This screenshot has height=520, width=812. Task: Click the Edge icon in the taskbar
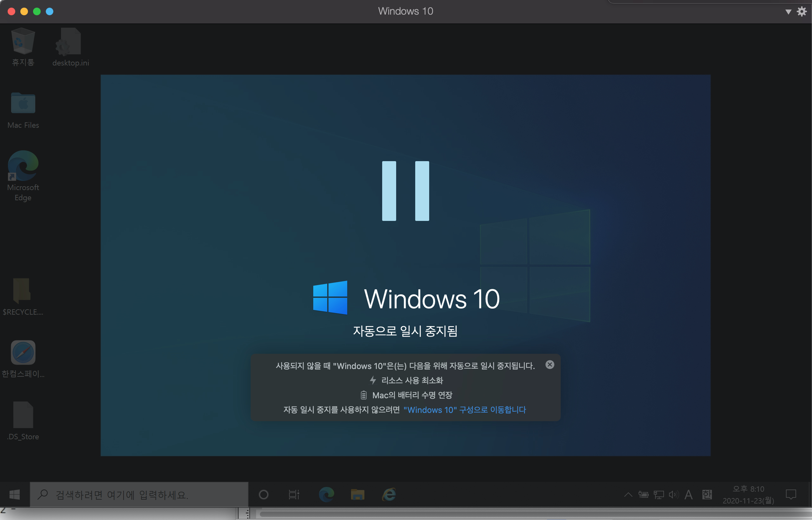(326, 495)
